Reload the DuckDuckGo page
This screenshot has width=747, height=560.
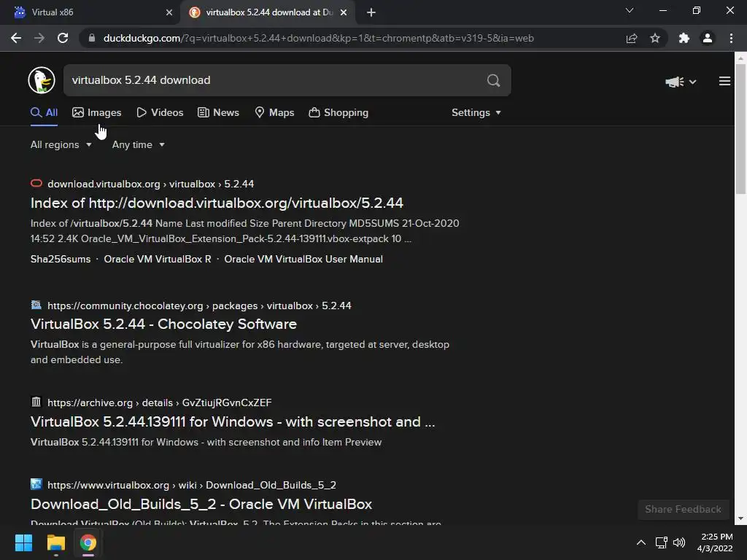click(x=63, y=38)
